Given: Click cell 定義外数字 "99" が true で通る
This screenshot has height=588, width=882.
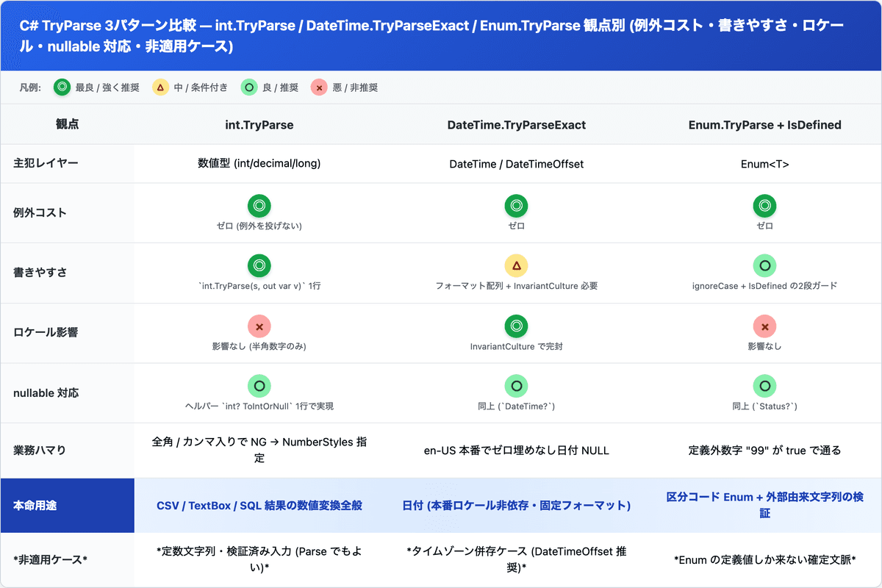Looking at the screenshot, I should pyautogui.click(x=765, y=450).
